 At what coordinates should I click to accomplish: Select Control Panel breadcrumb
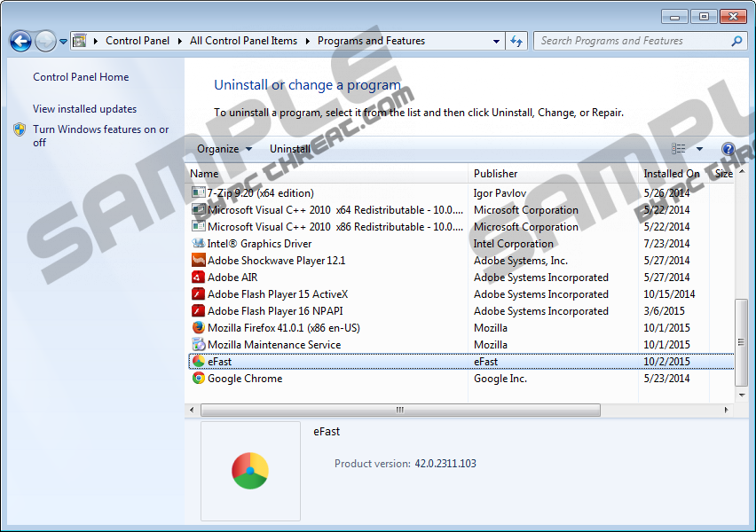pos(138,41)
